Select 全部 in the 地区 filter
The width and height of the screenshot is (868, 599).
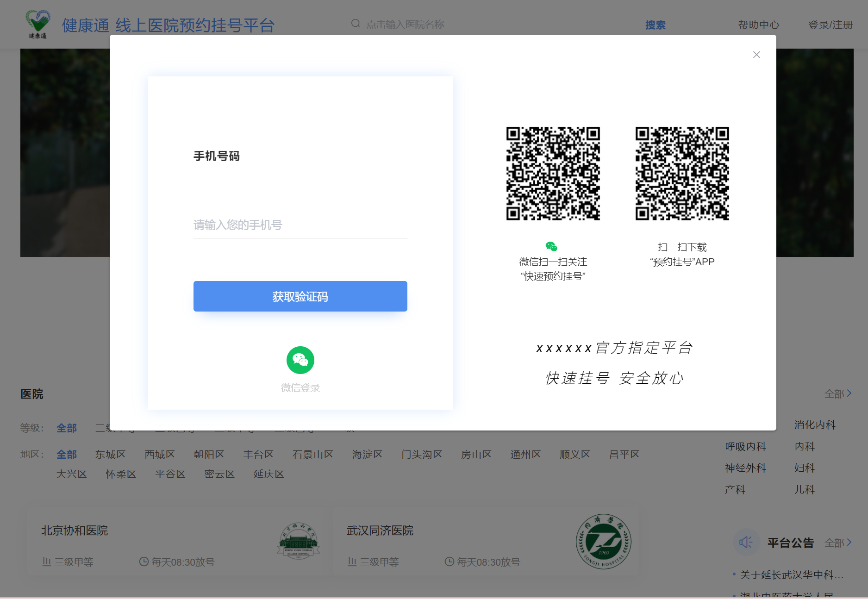point(67,455)
